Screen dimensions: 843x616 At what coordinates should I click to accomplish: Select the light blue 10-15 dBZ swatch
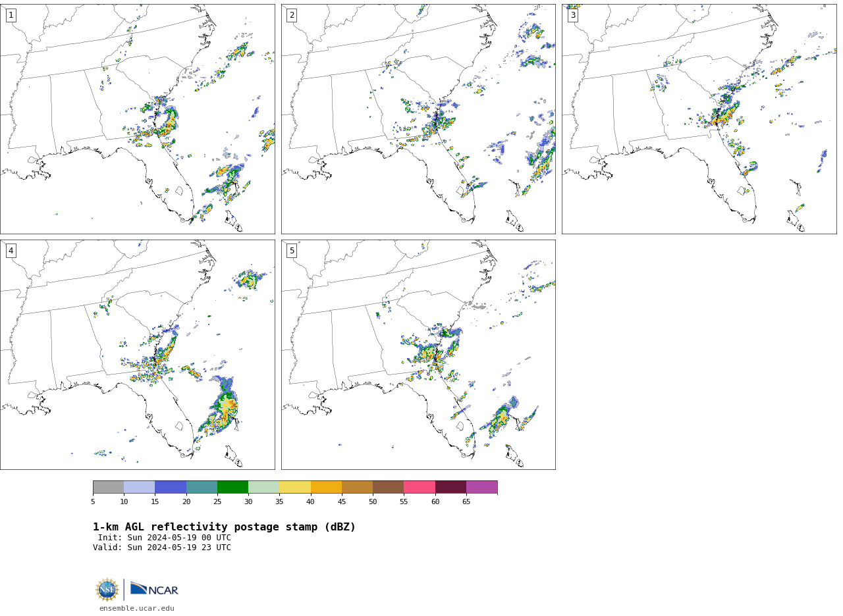tap(140, 487)
